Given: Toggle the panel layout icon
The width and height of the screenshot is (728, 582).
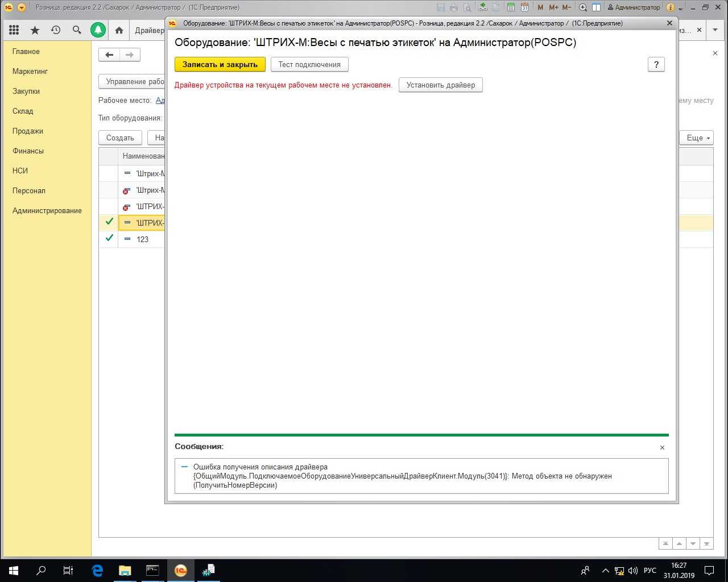Looking at the screenshot, I should (x=596, y=7).
